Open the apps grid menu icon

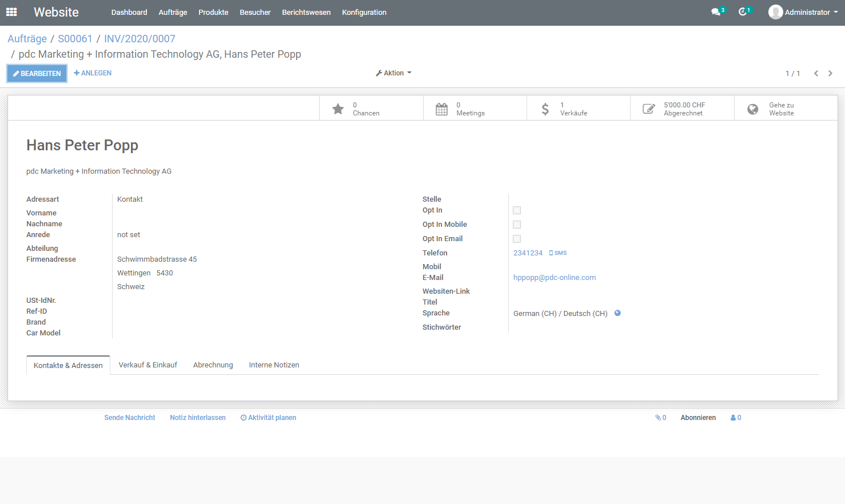click(x=11, y=12)
